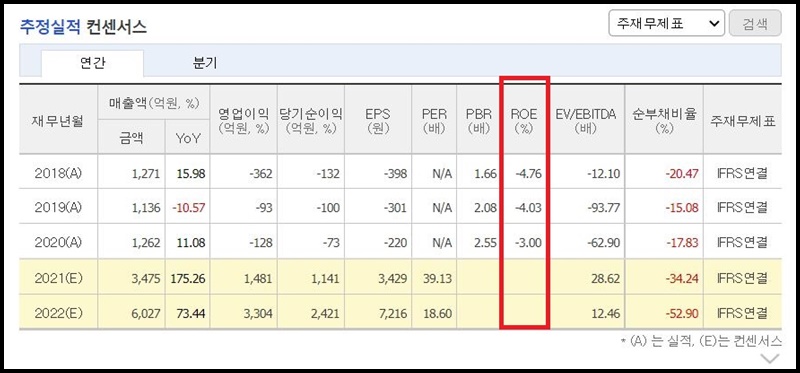
Task: Click the 2021 PER value 39.13
Action: click(x=438, y=279)
